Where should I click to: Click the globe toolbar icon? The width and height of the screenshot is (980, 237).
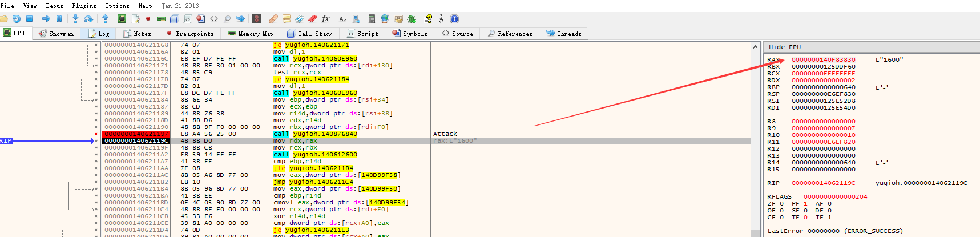[385, 19]
